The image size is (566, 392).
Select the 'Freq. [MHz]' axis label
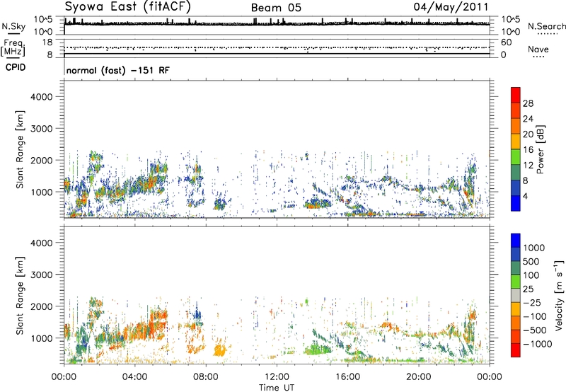tap(13, 48)
